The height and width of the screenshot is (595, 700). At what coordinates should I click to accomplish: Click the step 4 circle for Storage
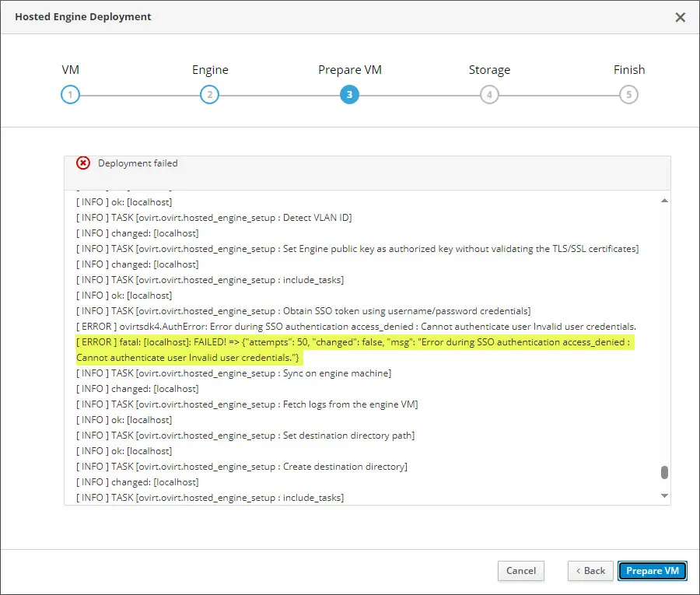pos(489,96)
